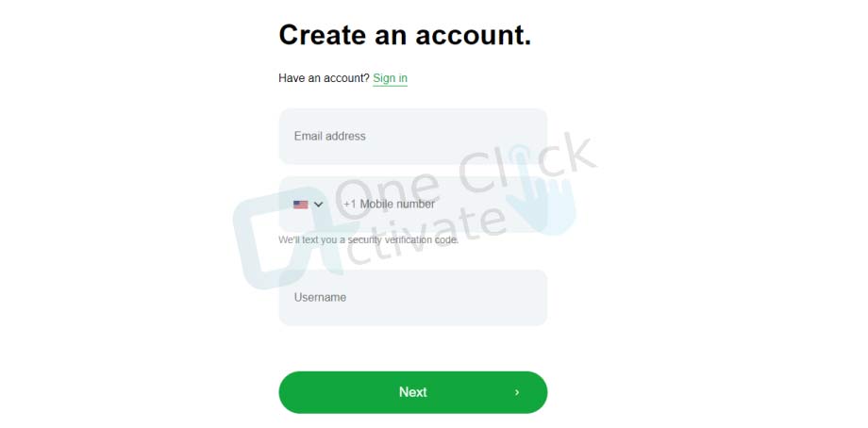Select the Username input field

[413, 298]
